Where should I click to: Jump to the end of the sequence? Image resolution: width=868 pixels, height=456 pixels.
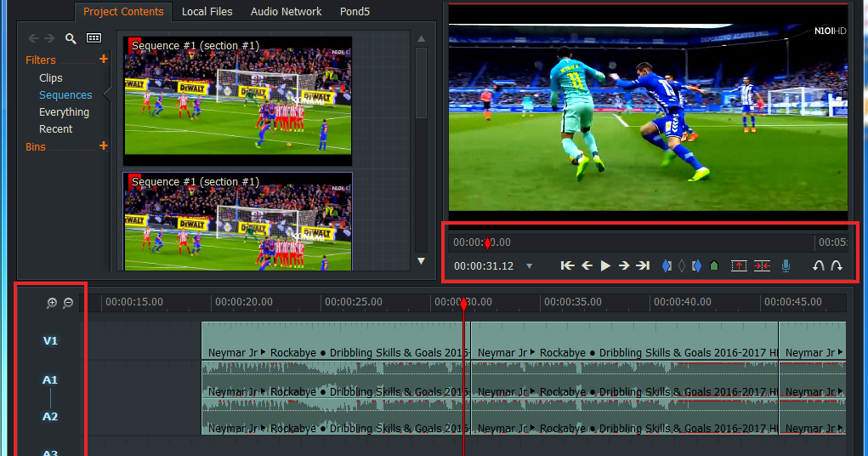tap(643, 266)
